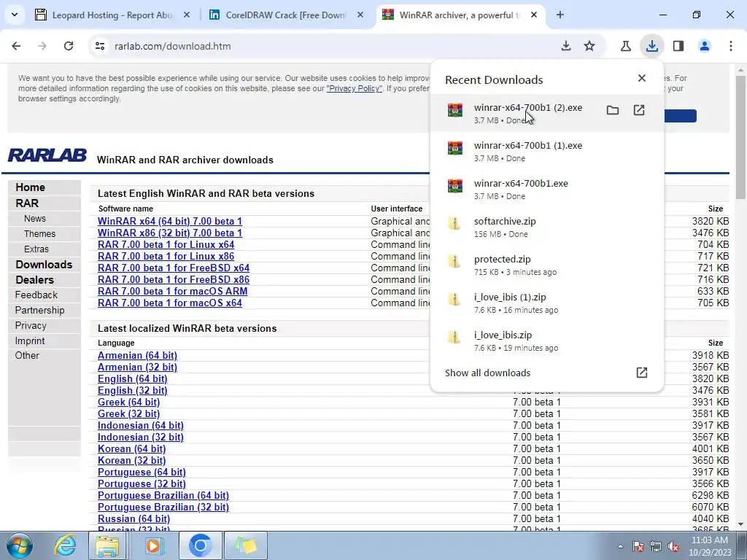Open the tab search dropdown arrow

pos(15,15)
